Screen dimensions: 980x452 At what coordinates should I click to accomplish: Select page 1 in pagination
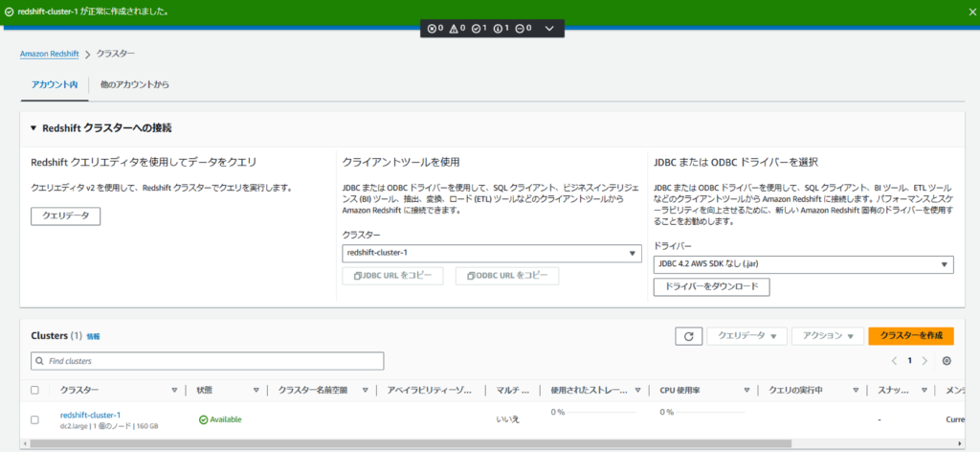click(x=910, y=361)
